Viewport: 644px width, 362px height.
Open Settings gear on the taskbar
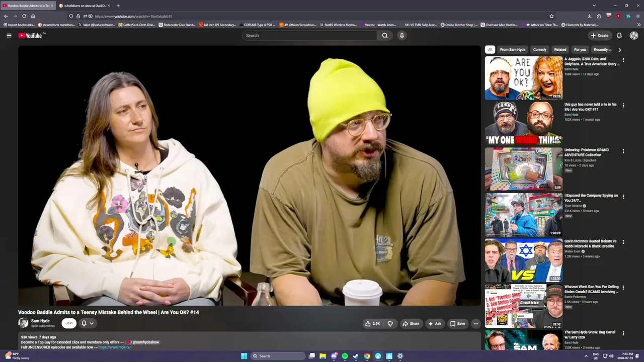(x=400, y=356)
